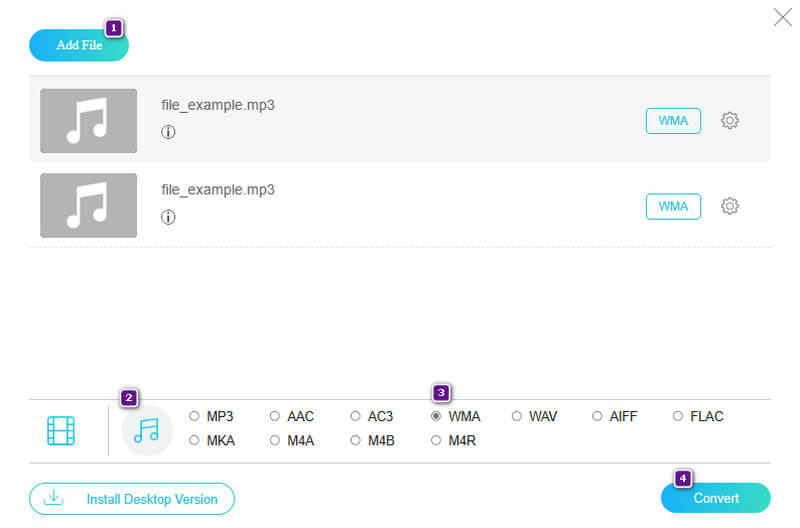Show info for first file_example.mp3
The width and height of the screenshot is (800, 528).
click(168, 132)
